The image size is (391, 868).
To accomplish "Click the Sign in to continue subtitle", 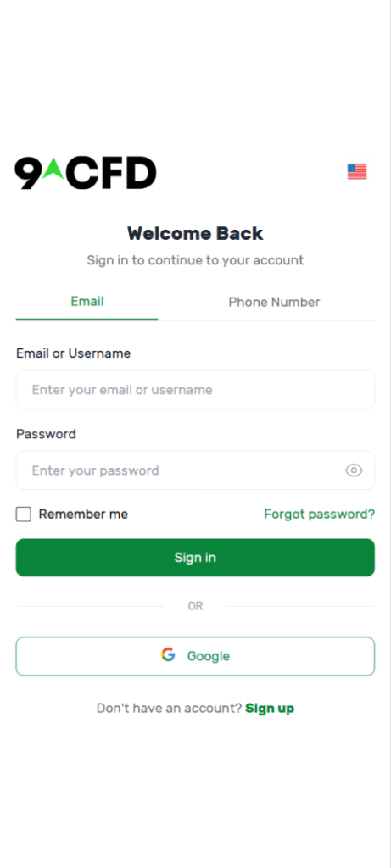I will click(x=195, y=260).
